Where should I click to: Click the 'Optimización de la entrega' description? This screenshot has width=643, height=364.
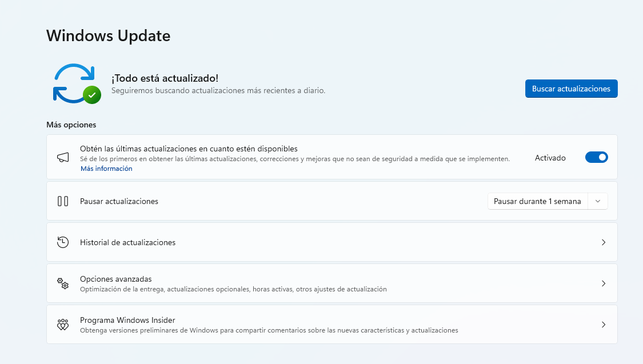pos(233,289)
